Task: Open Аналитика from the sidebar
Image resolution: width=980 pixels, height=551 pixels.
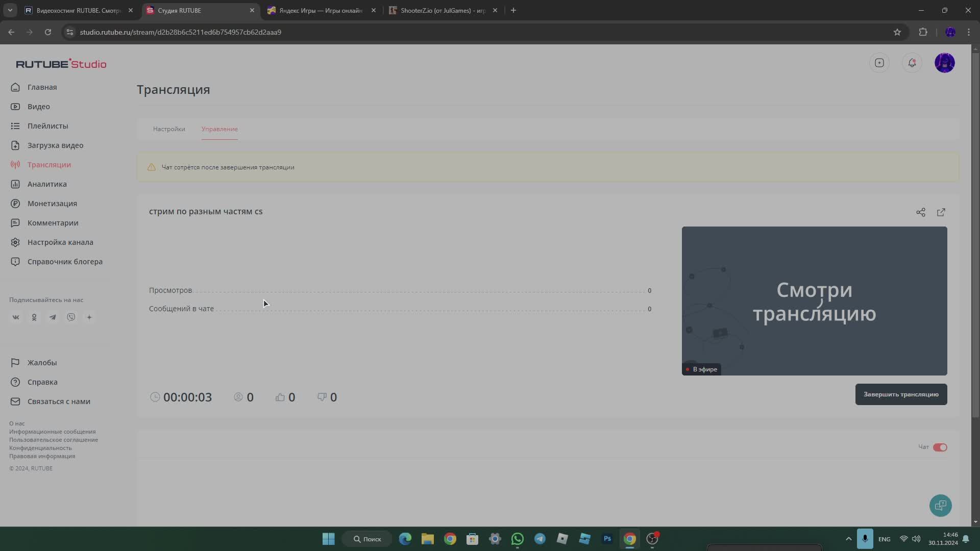Action: (x=46, y=184)
